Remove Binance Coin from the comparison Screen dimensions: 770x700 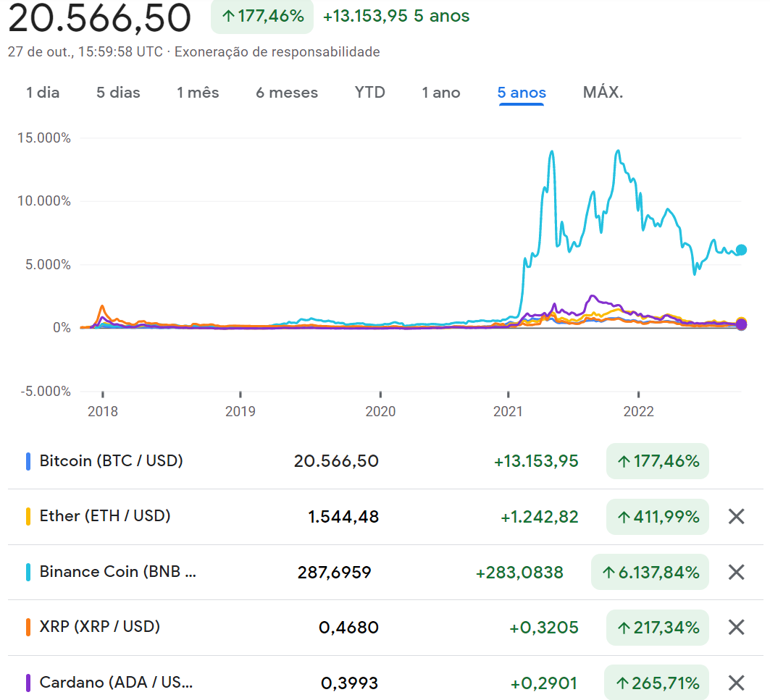point(737,572)
